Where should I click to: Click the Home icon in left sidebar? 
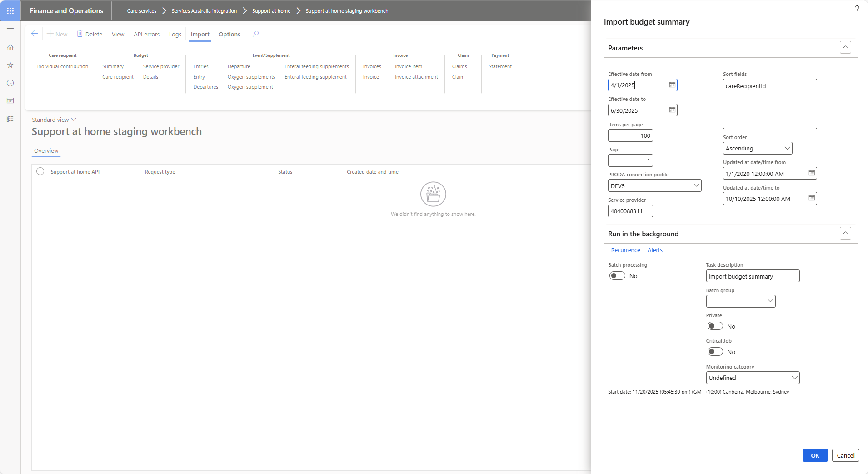click(x=10, y=47)
